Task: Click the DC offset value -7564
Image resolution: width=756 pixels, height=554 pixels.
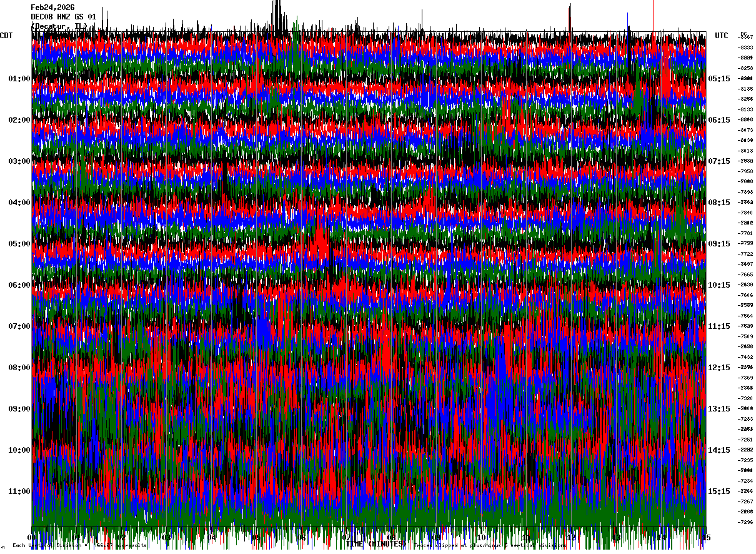Action: coord(746,316)
